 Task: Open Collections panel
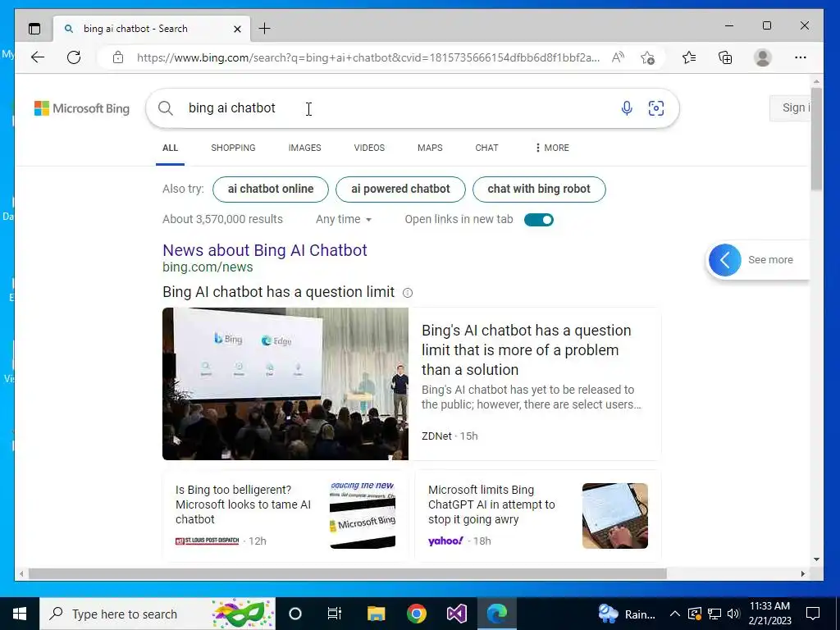click(725, 57)
